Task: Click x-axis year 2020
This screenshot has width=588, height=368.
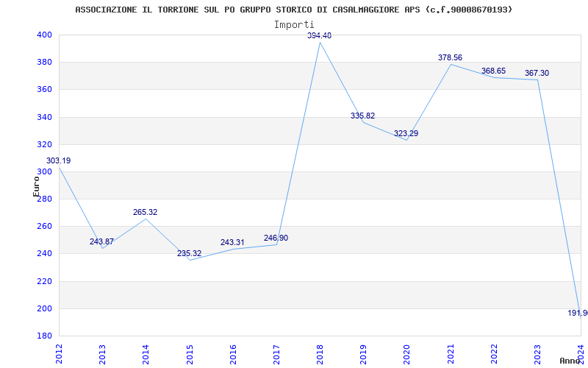Action: (407, 354)
